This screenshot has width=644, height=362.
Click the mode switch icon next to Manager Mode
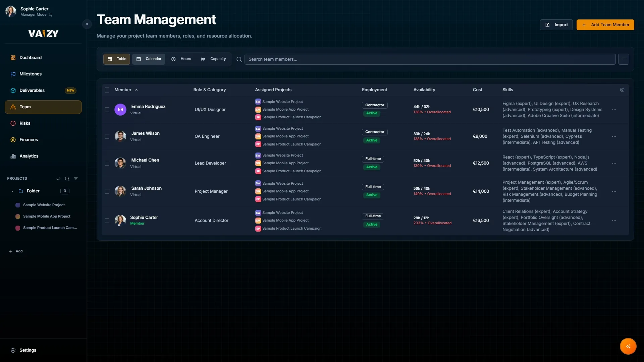(x=51, y=15)
